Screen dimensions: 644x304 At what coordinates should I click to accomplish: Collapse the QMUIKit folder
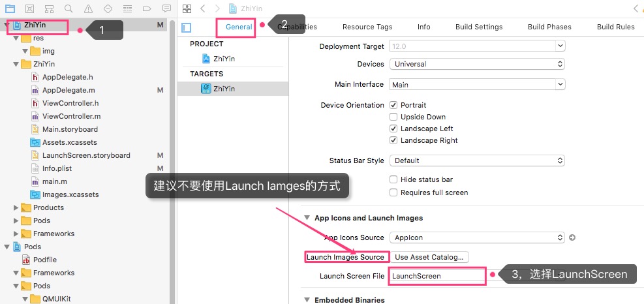tap(25, 299)
